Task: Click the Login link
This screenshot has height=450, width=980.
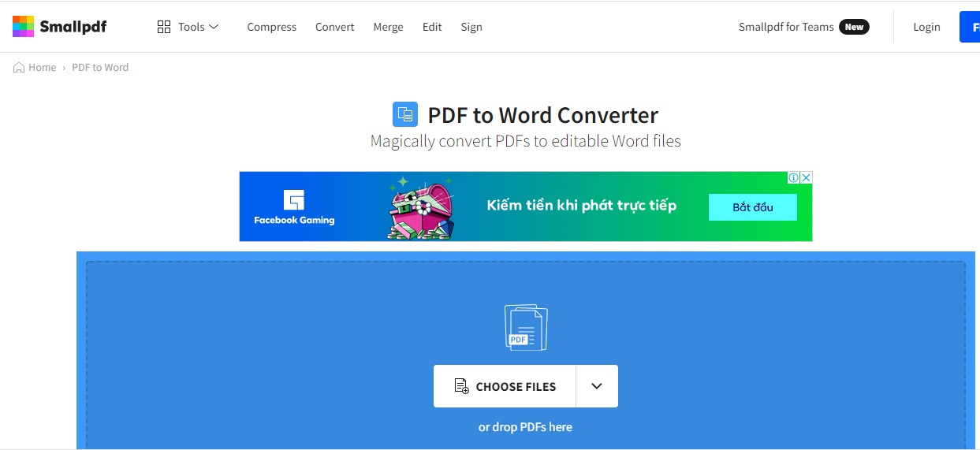Action: [926, 27]
